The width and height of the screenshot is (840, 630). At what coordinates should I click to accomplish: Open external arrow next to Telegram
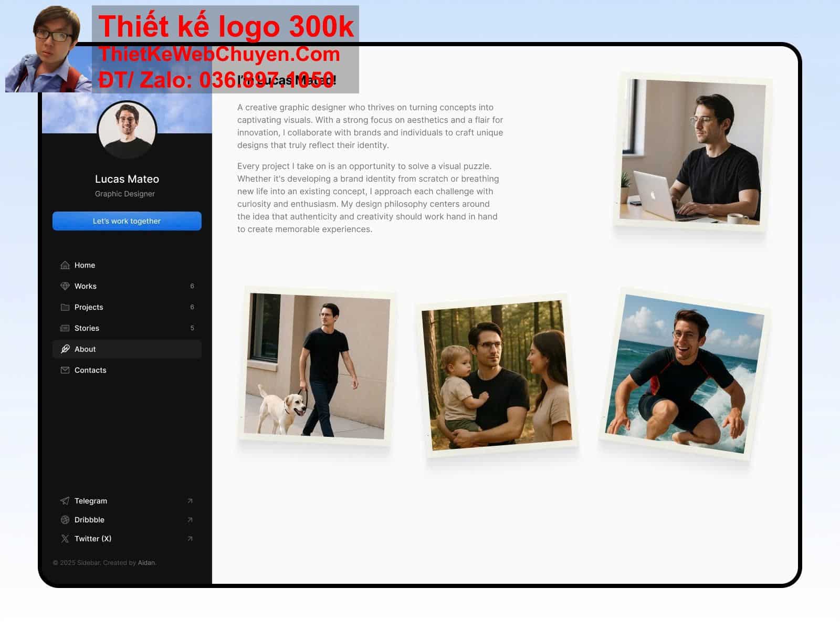click(190, 501)
